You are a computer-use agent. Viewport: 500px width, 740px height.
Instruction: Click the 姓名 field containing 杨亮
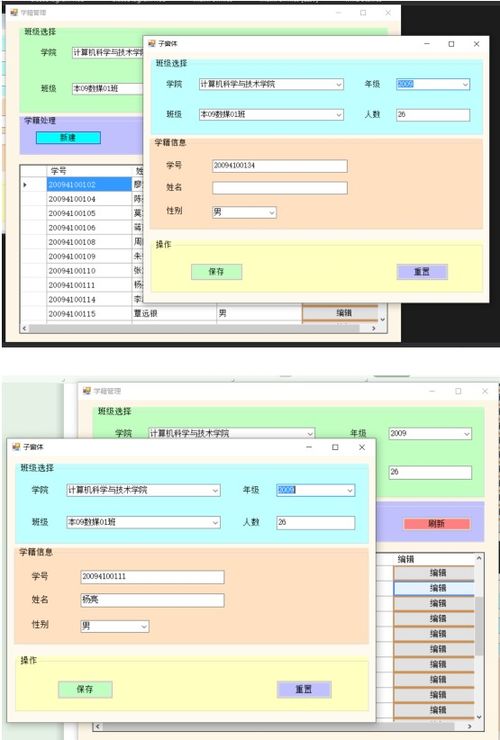click(153, 600)
